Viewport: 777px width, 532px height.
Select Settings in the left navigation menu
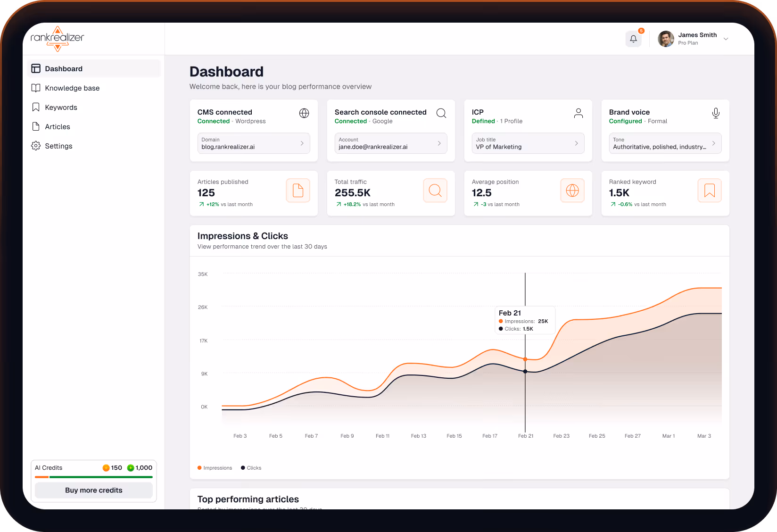pyautogui.click(x=58, y=146)
